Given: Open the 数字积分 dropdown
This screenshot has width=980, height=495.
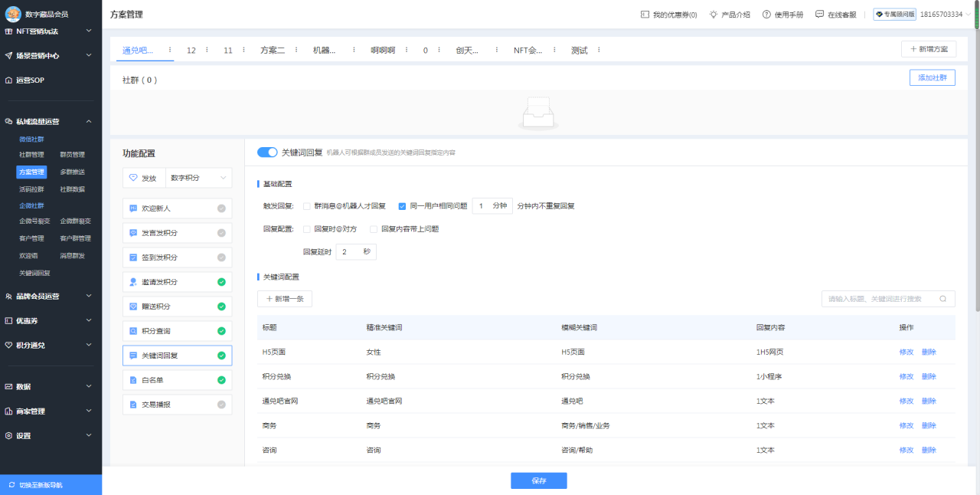Looking at the screenshot, I should [x=198, y=177].
